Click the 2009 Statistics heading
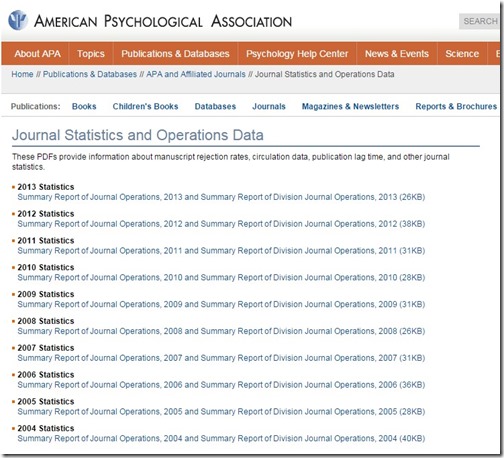Viewport: 504px width, 458px height. pos(46,294)
